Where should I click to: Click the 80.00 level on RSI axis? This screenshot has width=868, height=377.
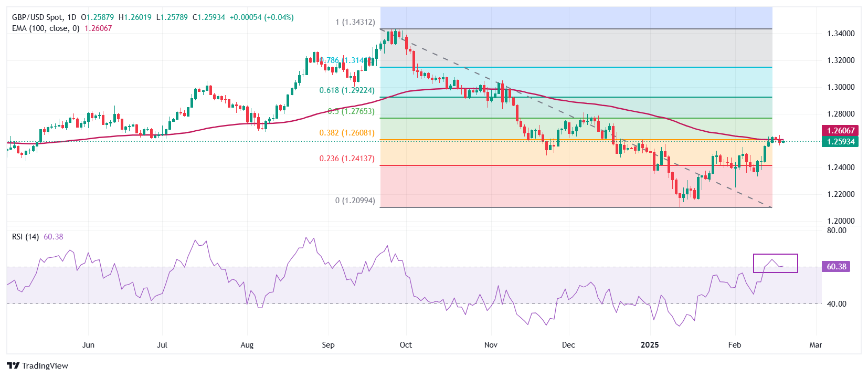point(837,231)
